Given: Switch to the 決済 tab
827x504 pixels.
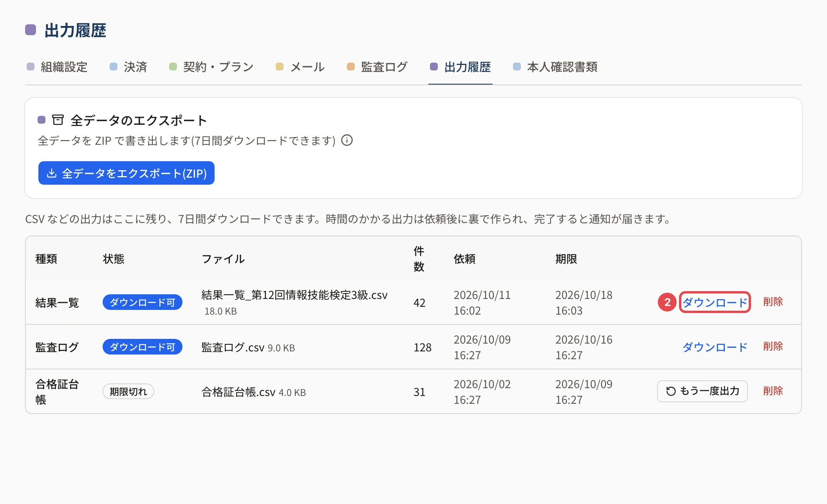Looking at the screenshot, I should click(128, 67).
